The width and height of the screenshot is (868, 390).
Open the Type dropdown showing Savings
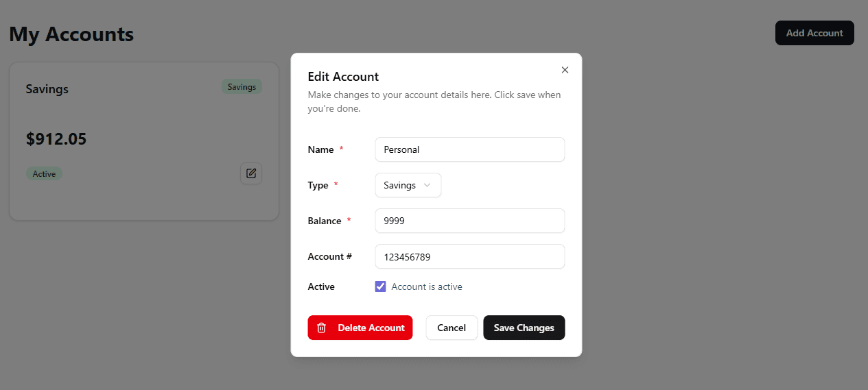pyautogui.click(x=408, y=185)
